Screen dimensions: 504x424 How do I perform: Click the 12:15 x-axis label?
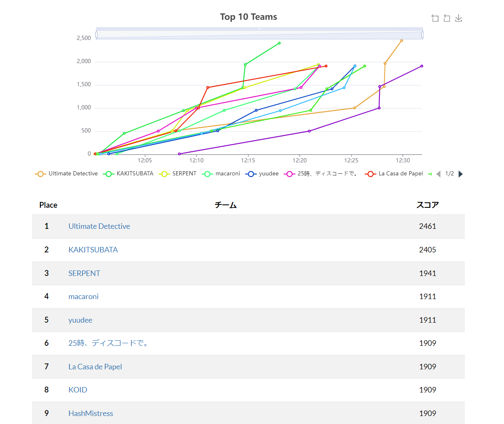point(248,160)
